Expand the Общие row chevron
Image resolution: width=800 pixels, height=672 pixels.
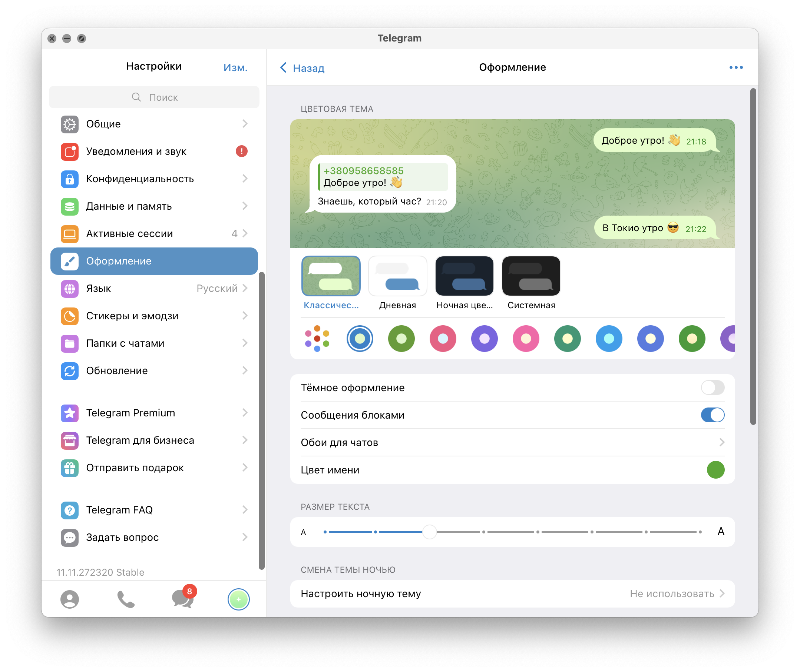tap(245, 124)
